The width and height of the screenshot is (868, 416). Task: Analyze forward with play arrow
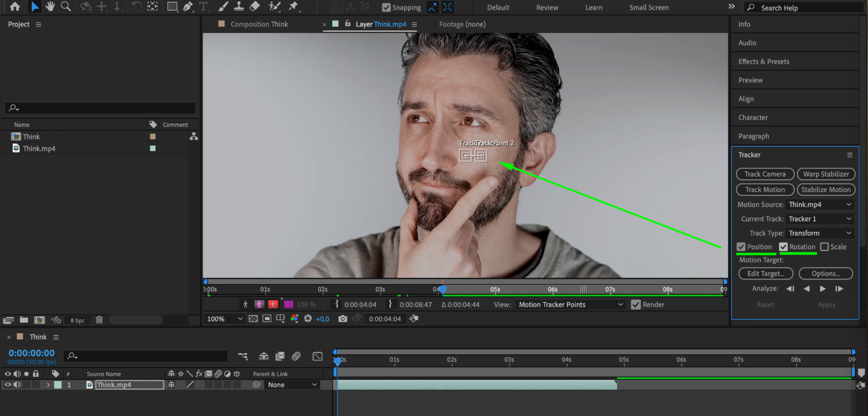click(822, 289)
